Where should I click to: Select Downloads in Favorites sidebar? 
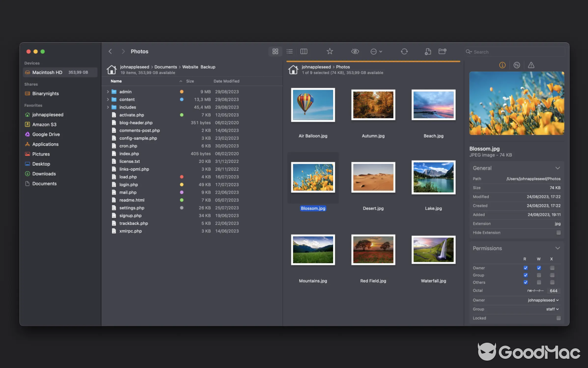point(44,174)
